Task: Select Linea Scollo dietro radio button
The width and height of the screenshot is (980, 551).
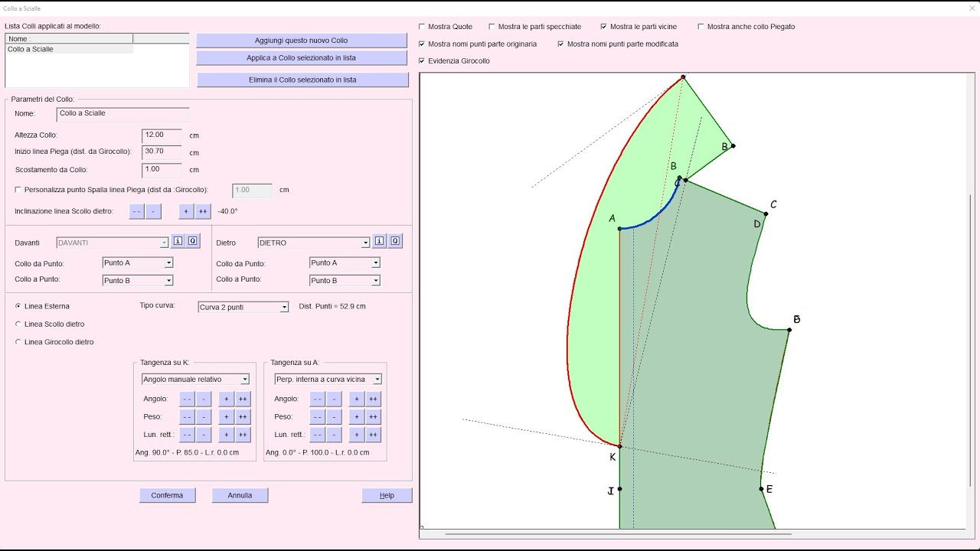Action: coord(18,324)
